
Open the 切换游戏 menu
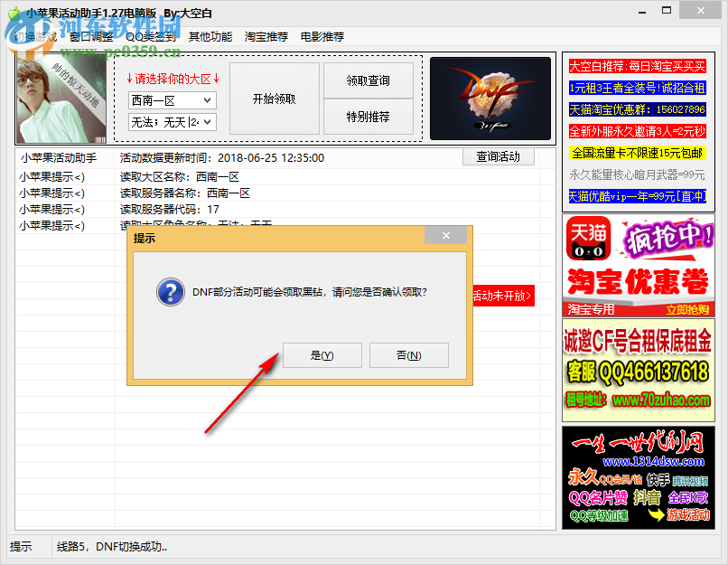point(35,37)
